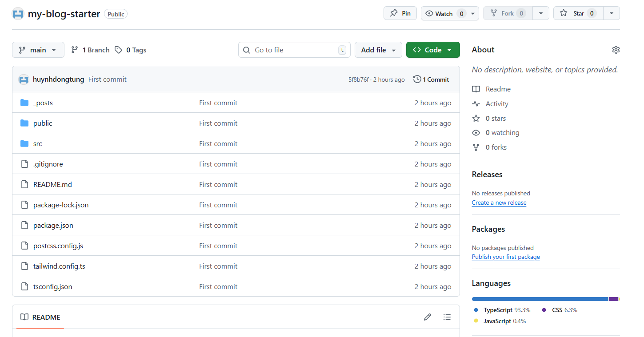Image resolution: width=644 pixels, height=337 pixels.
Task: Select the README section heading
Action: point(46,317)
